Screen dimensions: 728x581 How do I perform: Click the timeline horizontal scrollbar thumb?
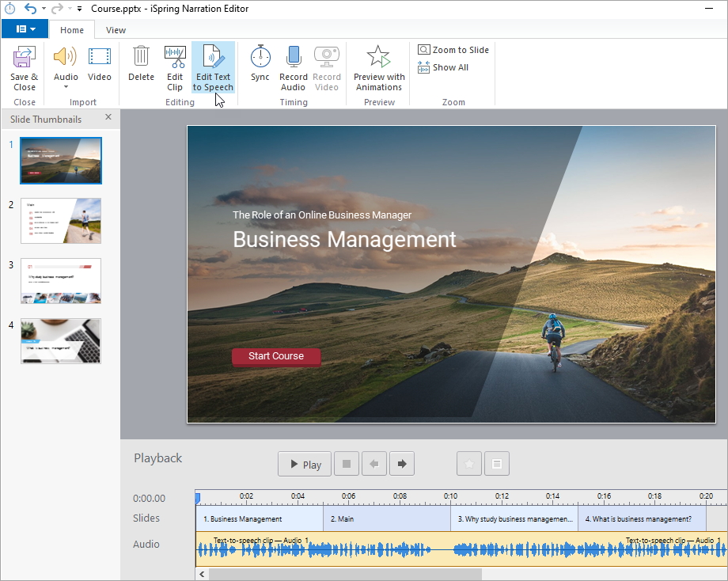pos(345,574)
